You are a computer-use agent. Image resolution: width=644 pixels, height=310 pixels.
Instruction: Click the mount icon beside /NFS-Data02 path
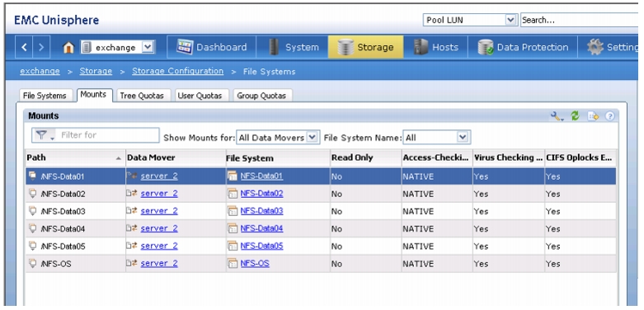pos(33,194)
